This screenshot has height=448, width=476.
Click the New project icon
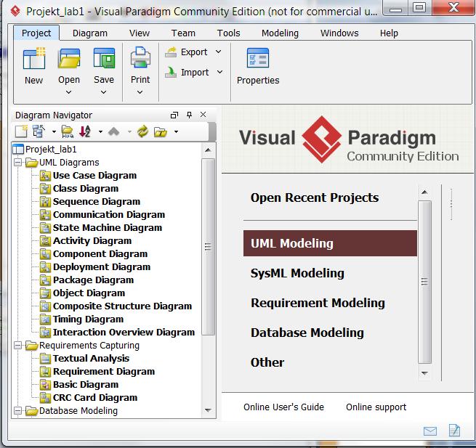pos(34,58)
